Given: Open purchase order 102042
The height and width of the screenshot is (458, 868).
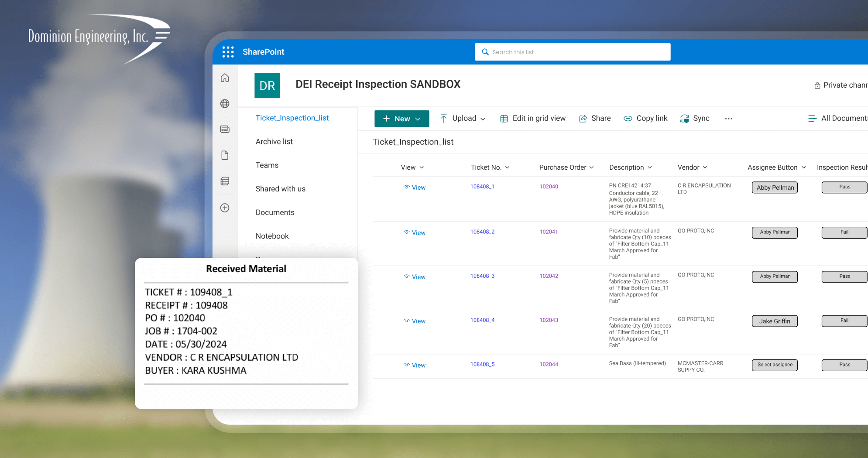Looking at the screenshot, I should tap(549, 276).
